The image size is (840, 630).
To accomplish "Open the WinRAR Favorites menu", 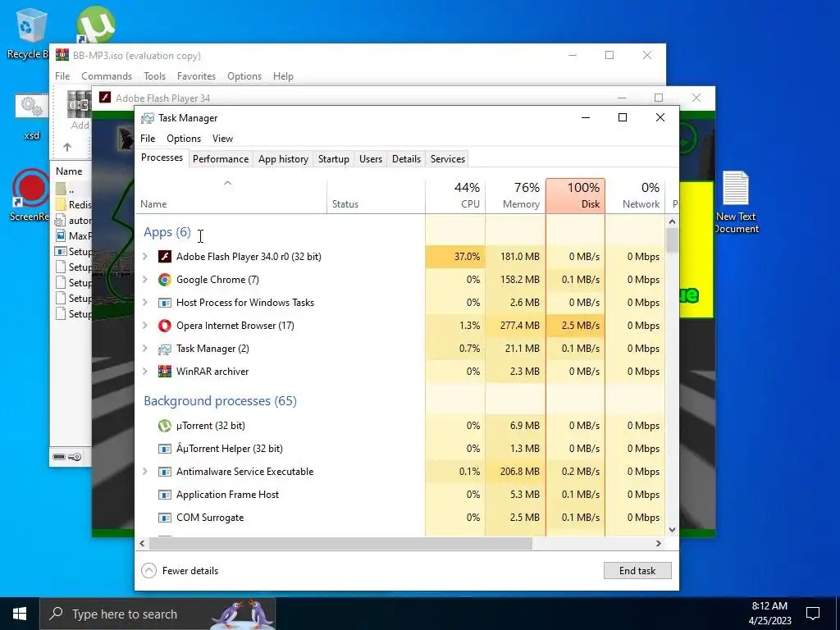I will tap(196, 76).
